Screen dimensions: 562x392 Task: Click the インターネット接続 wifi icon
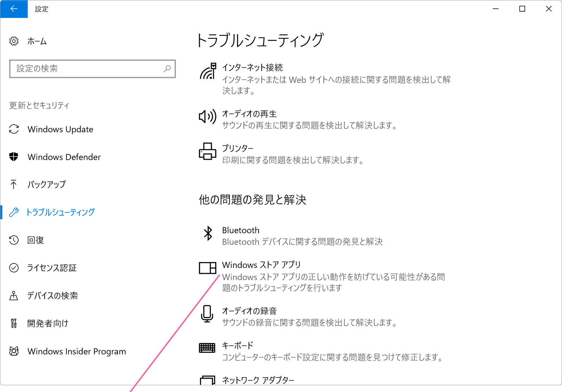click(x=208, y=71)
